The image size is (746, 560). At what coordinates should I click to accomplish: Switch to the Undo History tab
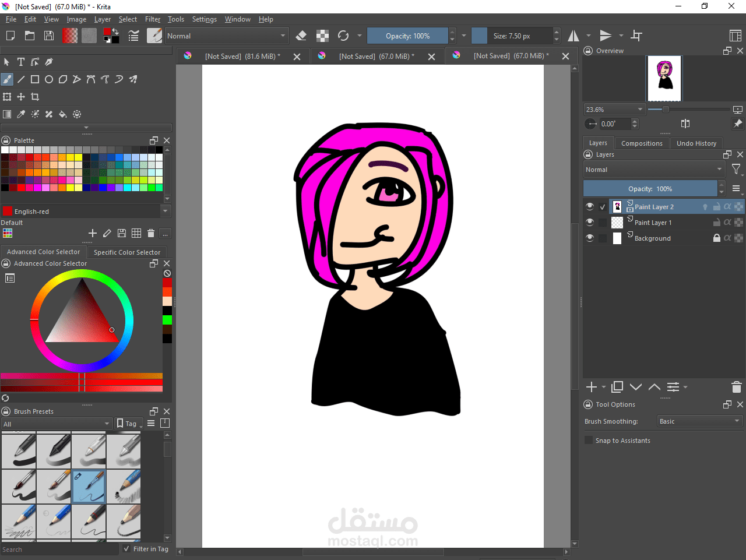click(x=696, y=143)
